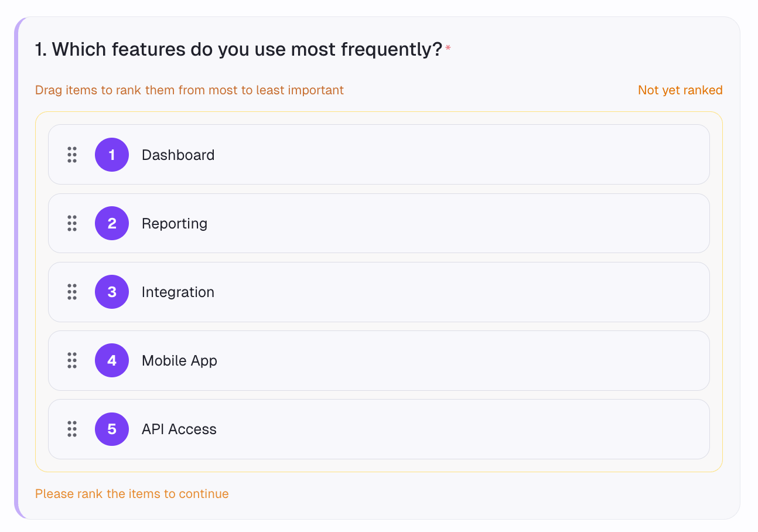The image size is (758, 532).
Task: Click the drag handle beside Integration
Action: pos(72,292)
